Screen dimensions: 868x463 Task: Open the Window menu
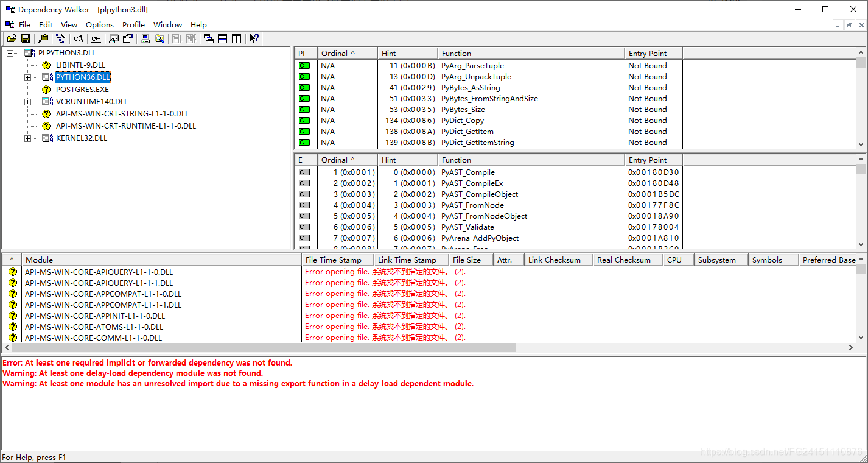click(168, 25)
